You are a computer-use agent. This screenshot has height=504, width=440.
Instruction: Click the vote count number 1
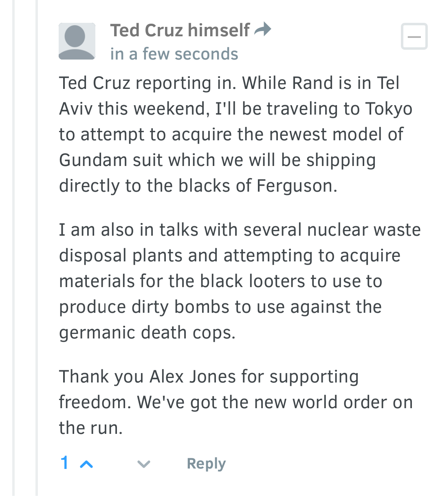[x=64, y=463]
